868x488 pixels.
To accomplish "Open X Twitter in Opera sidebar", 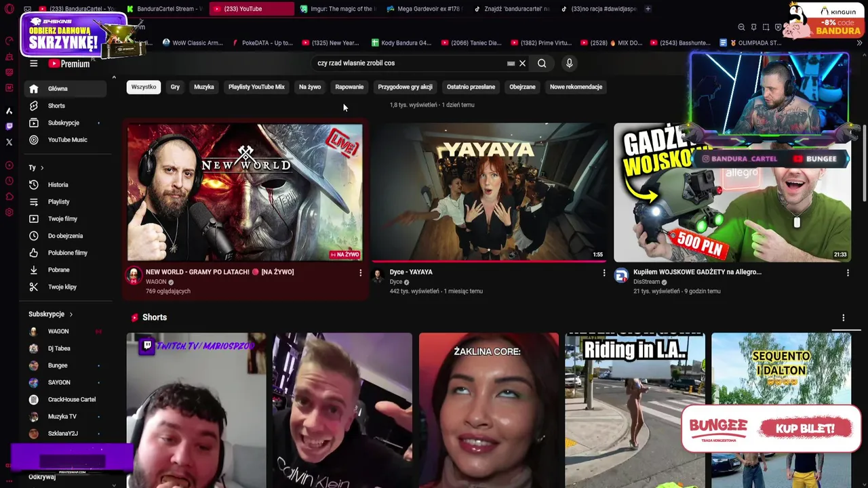I will 9,142.
